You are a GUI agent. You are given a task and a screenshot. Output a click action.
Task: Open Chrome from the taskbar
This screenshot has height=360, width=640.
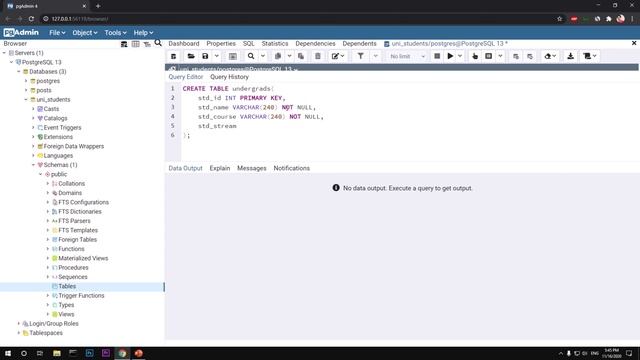point(122,353)
